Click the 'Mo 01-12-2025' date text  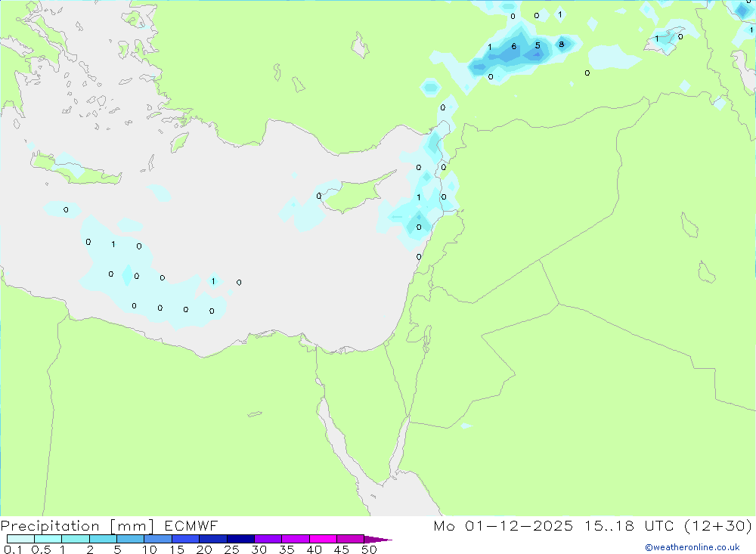pyautogui.click(x=503, y=526)
